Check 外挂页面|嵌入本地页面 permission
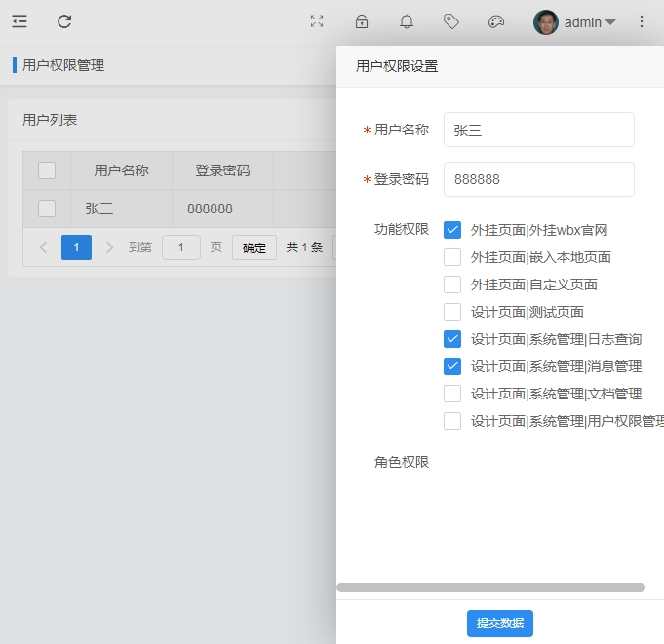The image size is (664, 644). [452, 257]
